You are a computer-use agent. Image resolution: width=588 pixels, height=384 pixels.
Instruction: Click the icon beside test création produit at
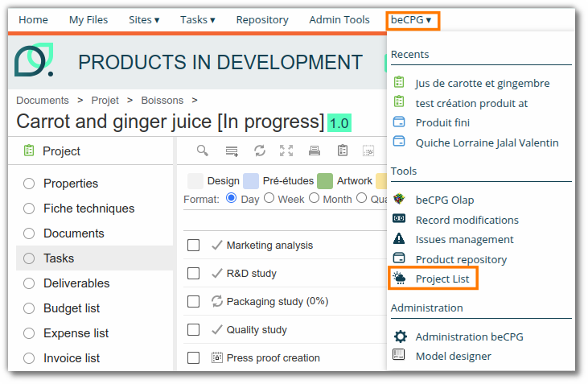click(x=399, y=101)
